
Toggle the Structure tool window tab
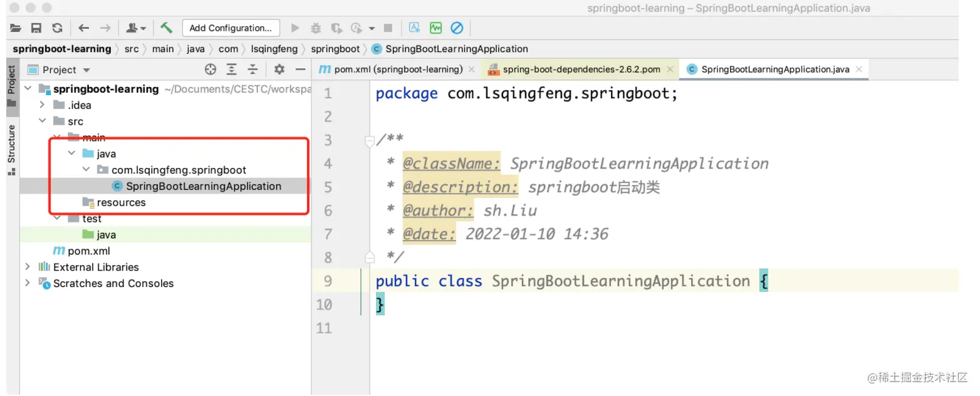[x=11, y=150]
